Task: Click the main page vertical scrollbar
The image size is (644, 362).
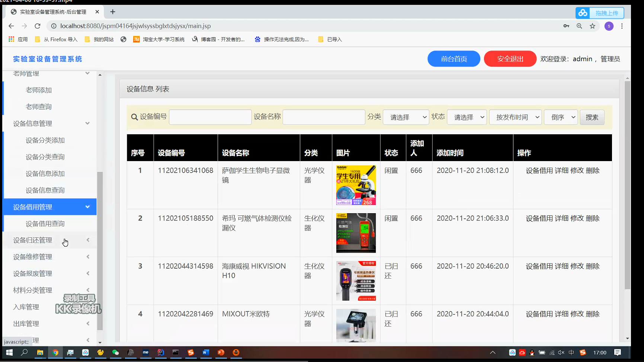Action: point(627,185)
